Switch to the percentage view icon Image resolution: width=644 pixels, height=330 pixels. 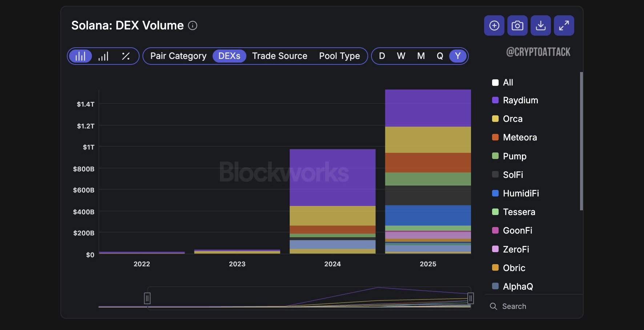pos(126,56)
